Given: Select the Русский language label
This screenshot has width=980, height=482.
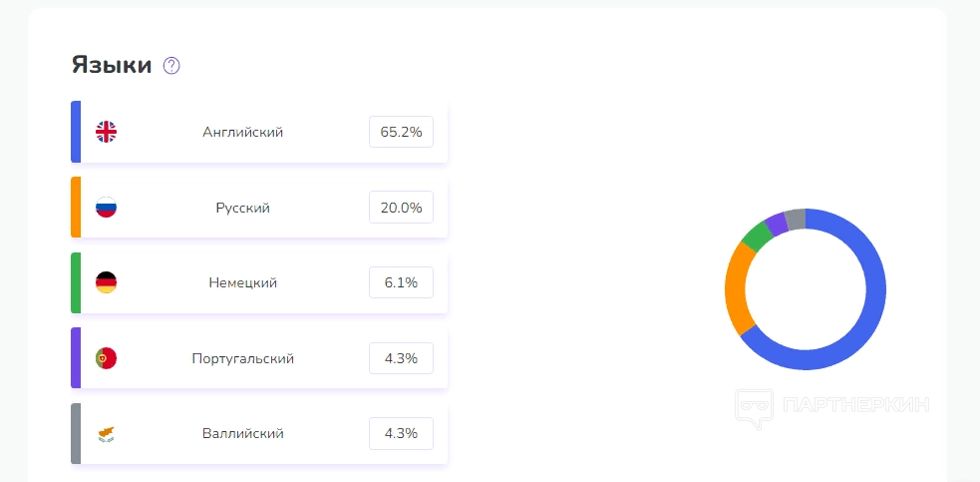Looking at the screenshot, I should click(242, 208).
